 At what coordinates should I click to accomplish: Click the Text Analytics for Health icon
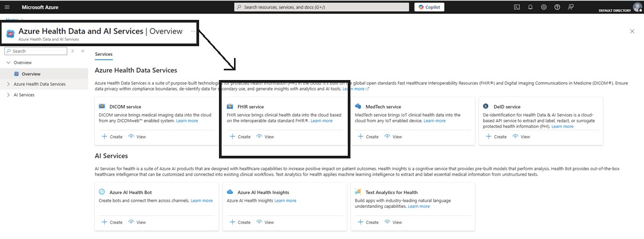[x=358, y=192]
